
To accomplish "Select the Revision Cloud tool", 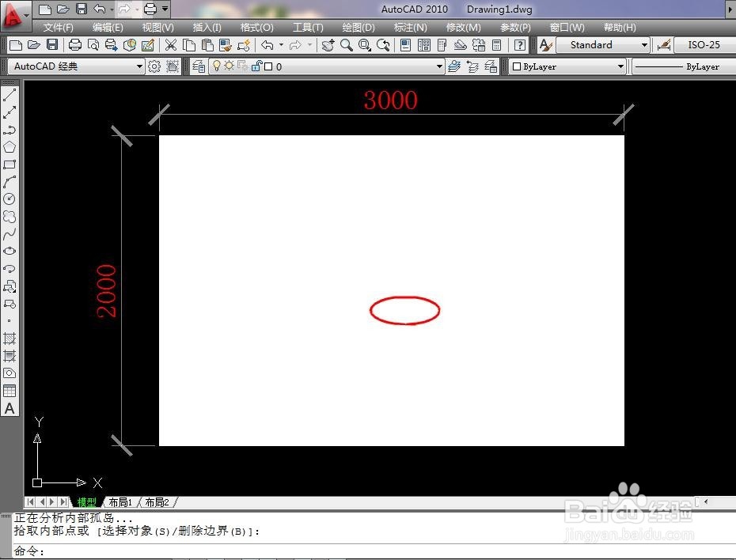I will tap(9, 216).
